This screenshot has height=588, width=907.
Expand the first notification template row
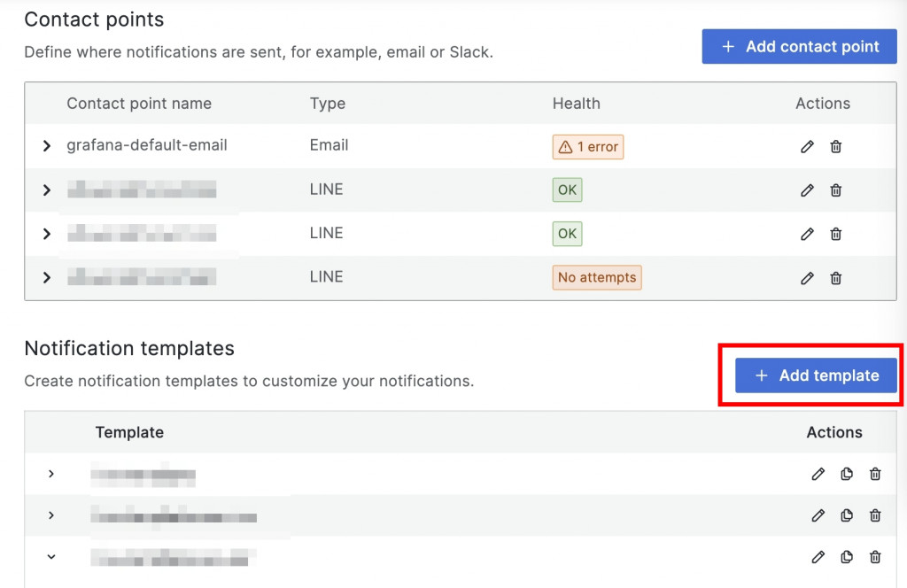point(51,474)
